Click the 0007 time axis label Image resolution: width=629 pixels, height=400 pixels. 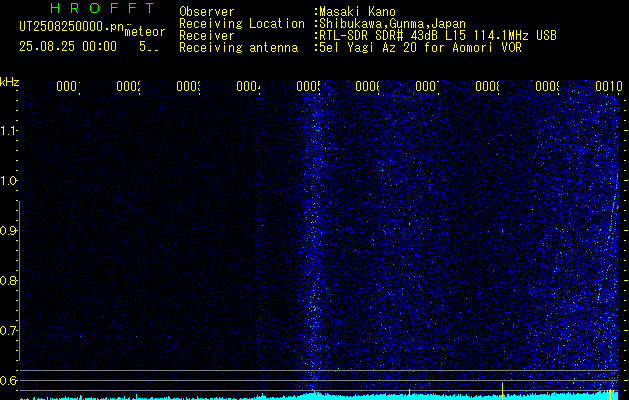point(428,86)
